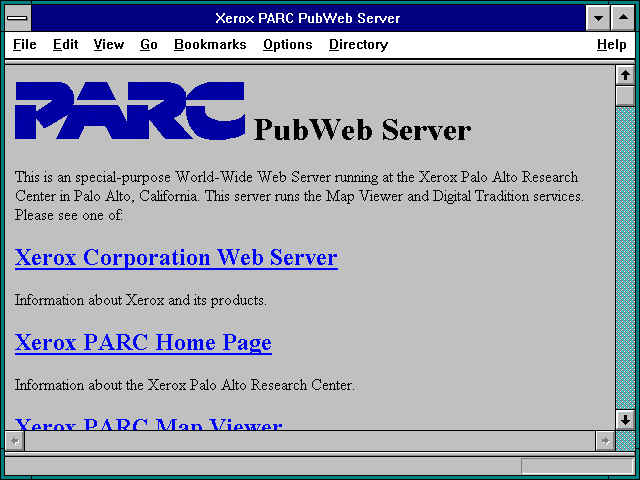Minimize the window with the down-arrow button
Screen dimensions: 640x480
pos(598,18)
